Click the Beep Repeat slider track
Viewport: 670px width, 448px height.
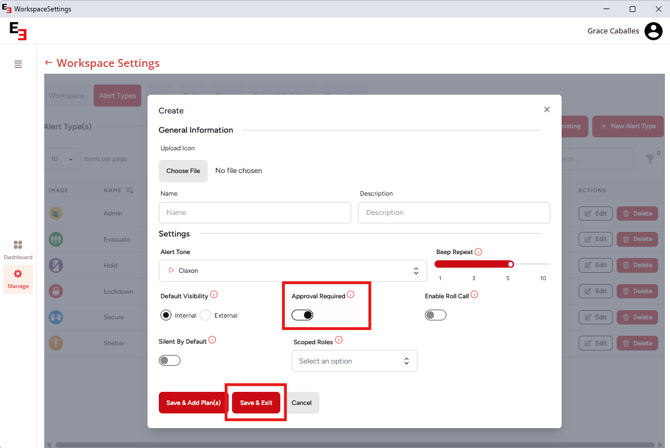474,265
